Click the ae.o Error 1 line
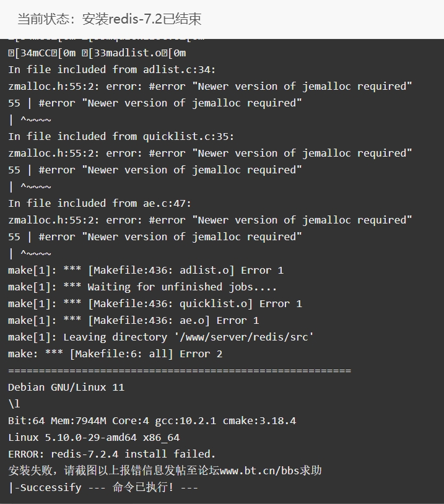This screenshot has height=504, width=444. coord(133,321)
